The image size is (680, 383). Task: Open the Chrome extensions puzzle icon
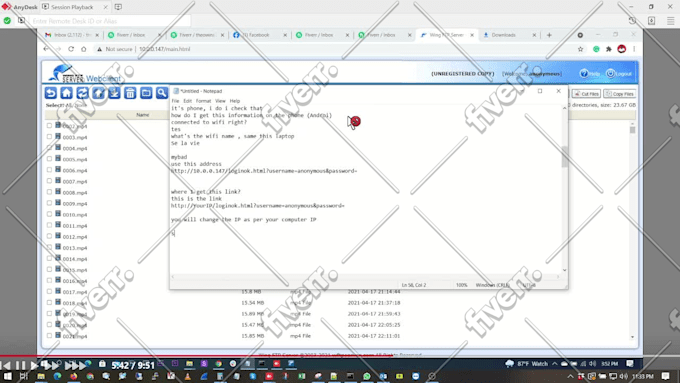[x=609, y=49]
